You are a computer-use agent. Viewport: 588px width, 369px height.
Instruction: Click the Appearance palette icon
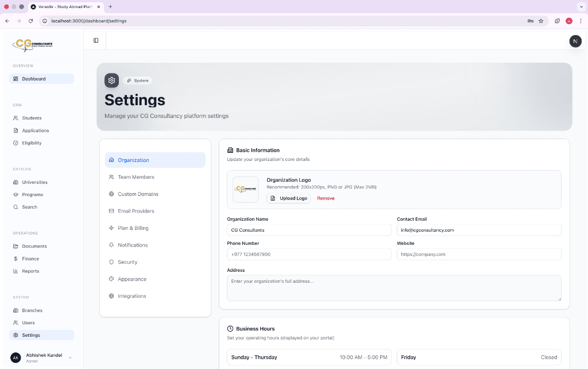click(111, 279)
